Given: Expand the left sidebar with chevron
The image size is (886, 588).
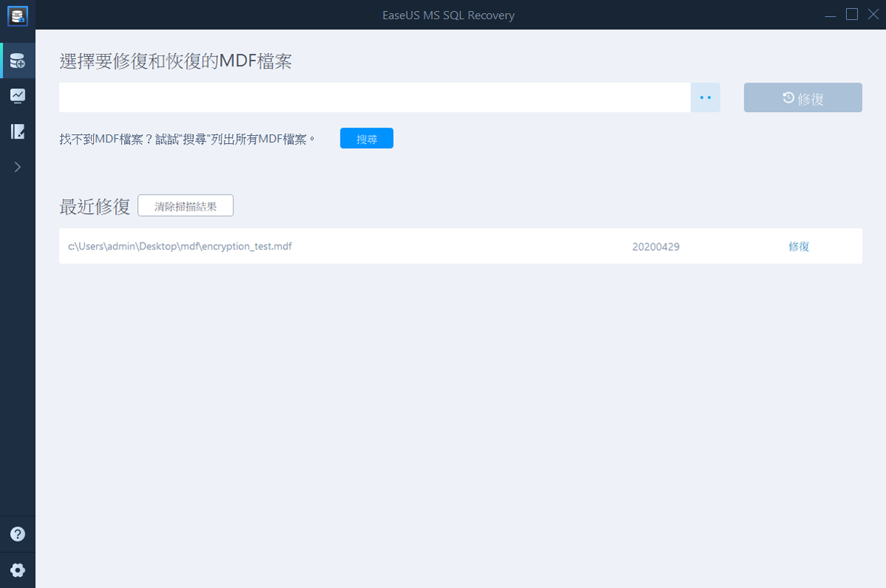Looking at the screenshot, I should click(x=18, y=167).
